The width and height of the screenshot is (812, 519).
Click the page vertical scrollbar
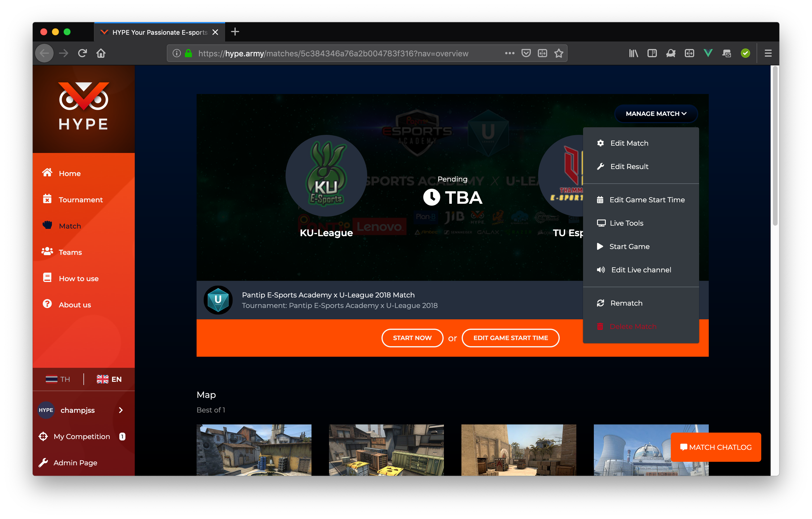[x=775, y=146]
